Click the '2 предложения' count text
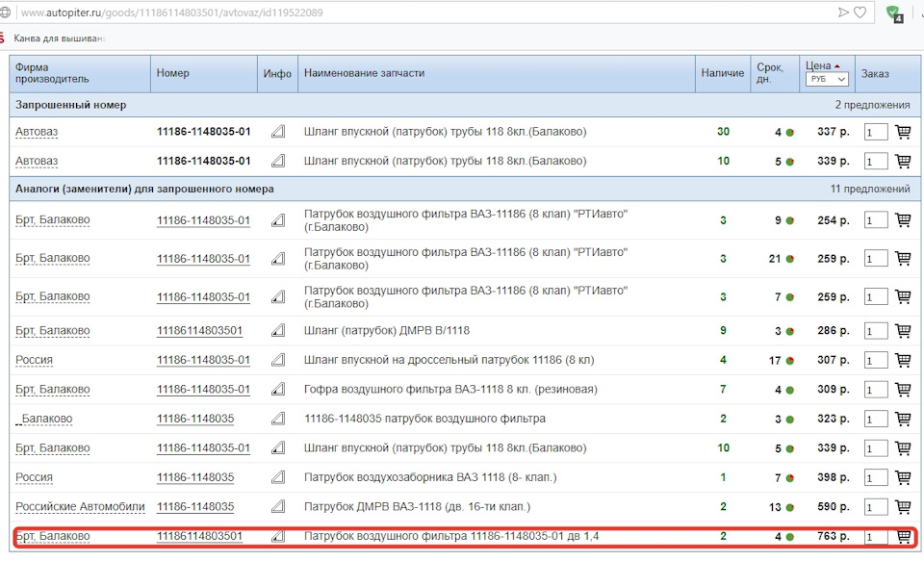 (872, 105)
